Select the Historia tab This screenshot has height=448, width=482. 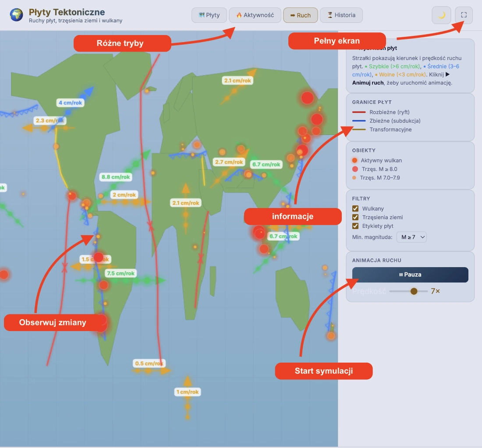(341, 15)
